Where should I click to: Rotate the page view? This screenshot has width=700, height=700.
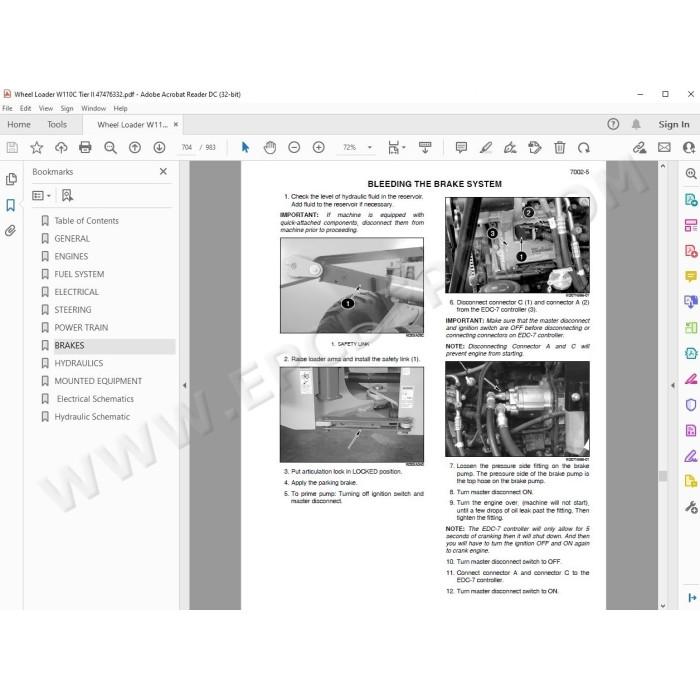pyautogui.click(x=584, y=147)
